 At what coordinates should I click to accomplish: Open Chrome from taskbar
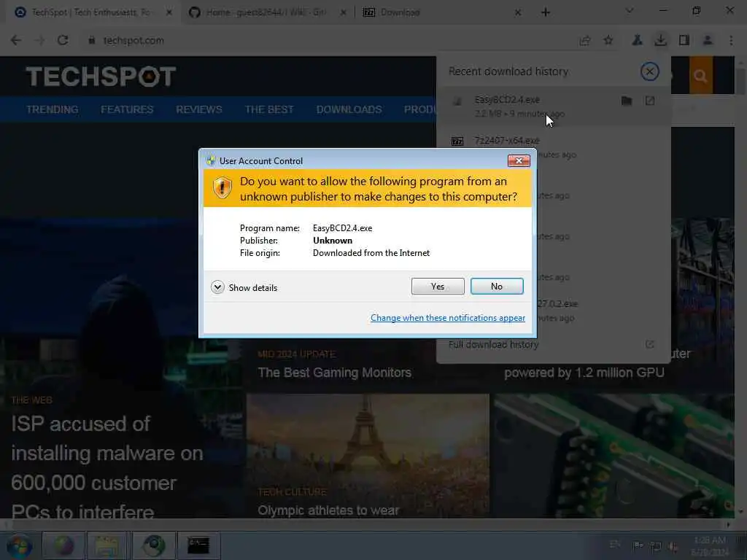point(153,545)
